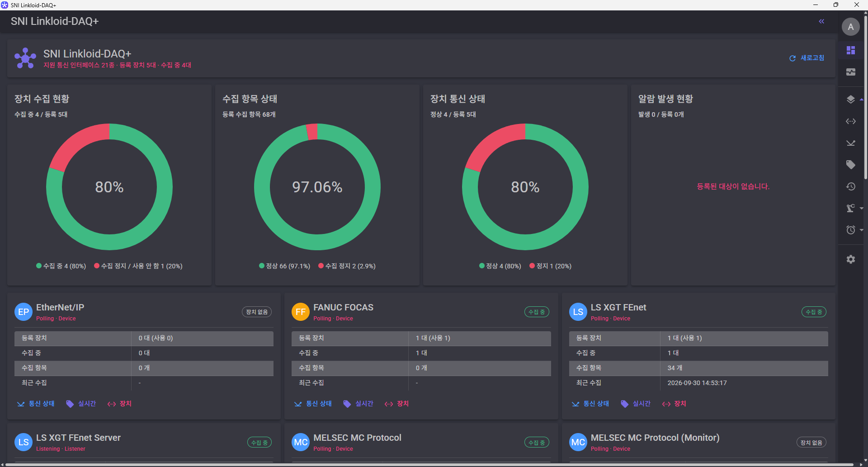This screenshot has width=868, height=467.
Task: Open the history icon in the sidebar
Action: (851, 186)
